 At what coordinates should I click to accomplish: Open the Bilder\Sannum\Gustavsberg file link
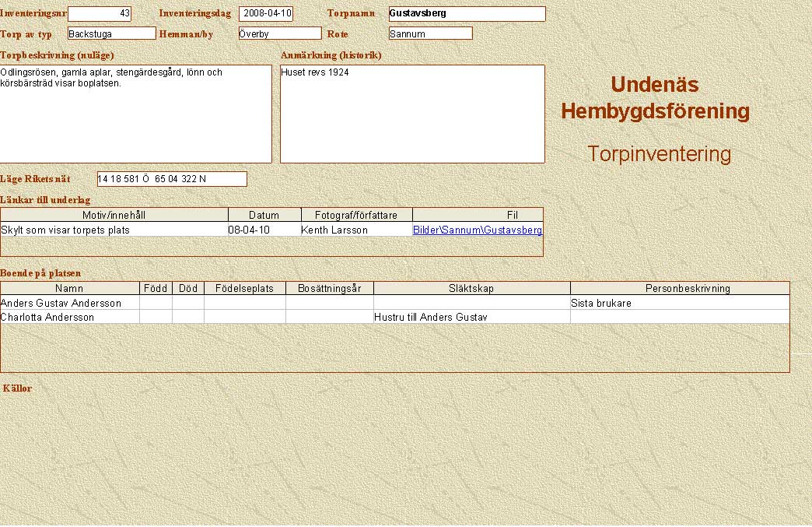click(x=477, y=230)
